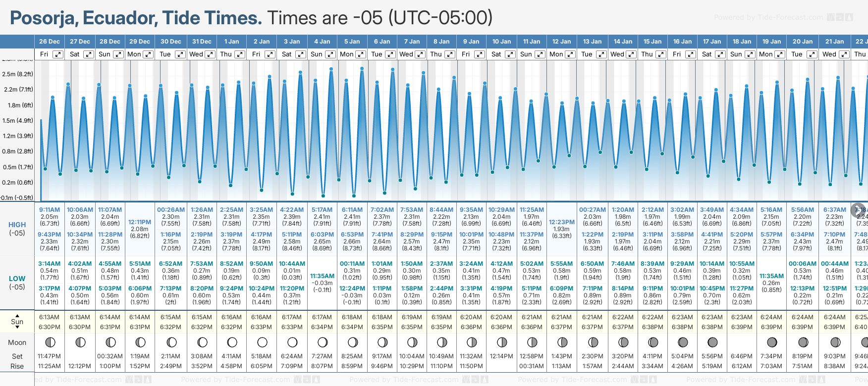This screenshot has height=386, width=868.
Task: Click the 5:17AM high tide on 4 Jan
Action: [x=322, y=210]
